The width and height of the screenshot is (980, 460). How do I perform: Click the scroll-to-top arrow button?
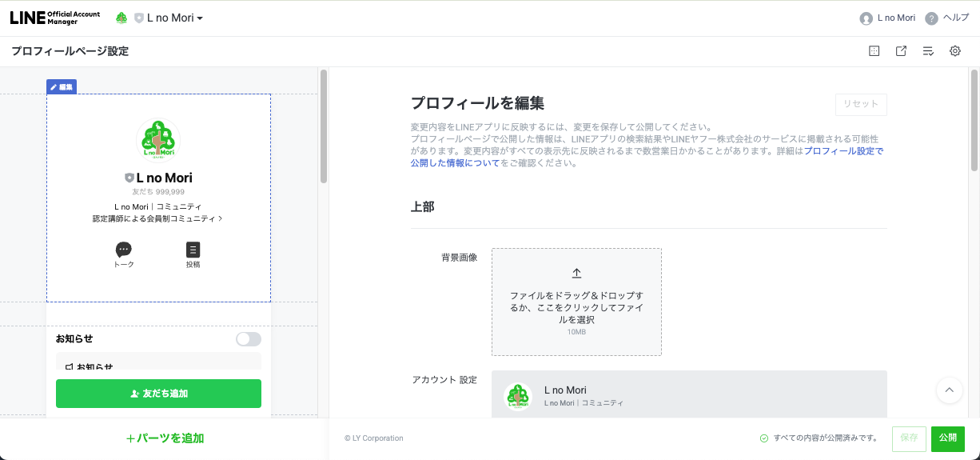[949, 390]
